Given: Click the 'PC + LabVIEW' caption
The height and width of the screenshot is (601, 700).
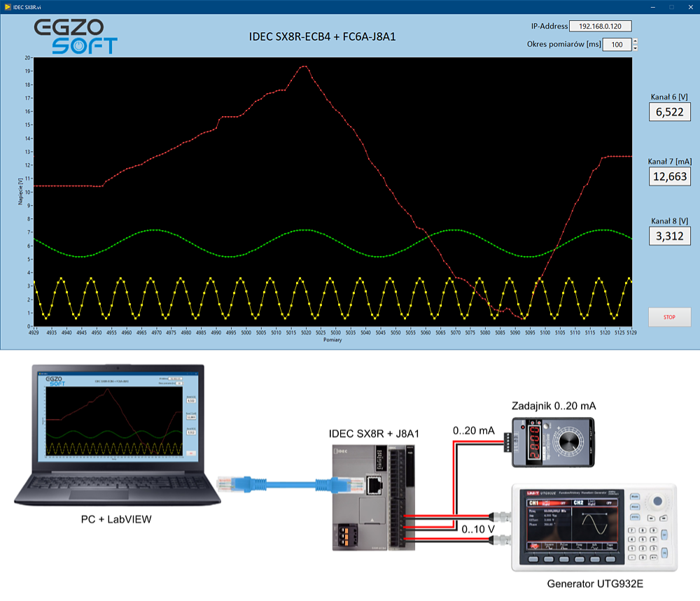Looking at the screenshot, I should tap(116, 519).
